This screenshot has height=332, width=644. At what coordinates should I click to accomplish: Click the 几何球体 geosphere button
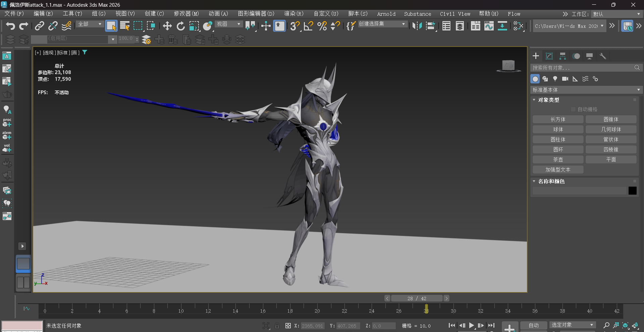pos(611,129)
